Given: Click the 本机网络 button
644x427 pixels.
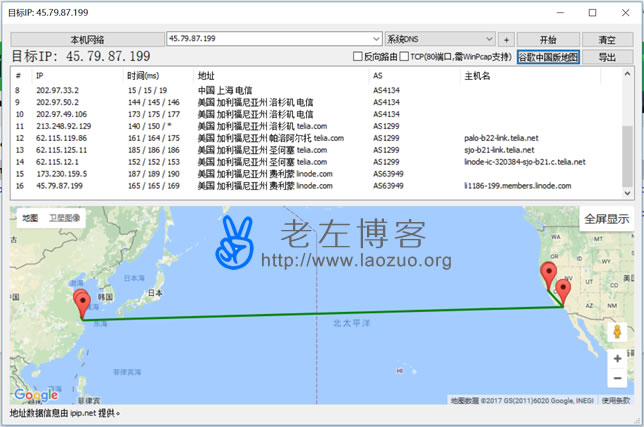Looking at the screenshot, I should click(87, 39).
